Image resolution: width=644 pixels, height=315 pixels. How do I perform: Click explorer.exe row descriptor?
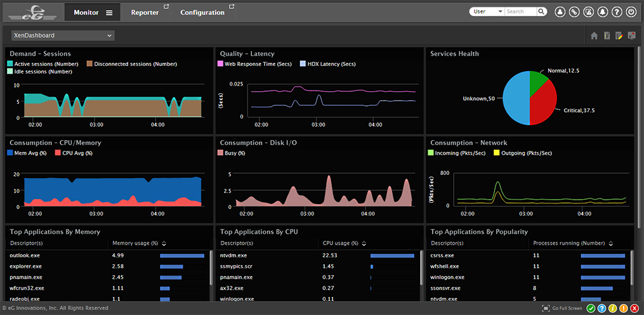click(x=25, y=266)
